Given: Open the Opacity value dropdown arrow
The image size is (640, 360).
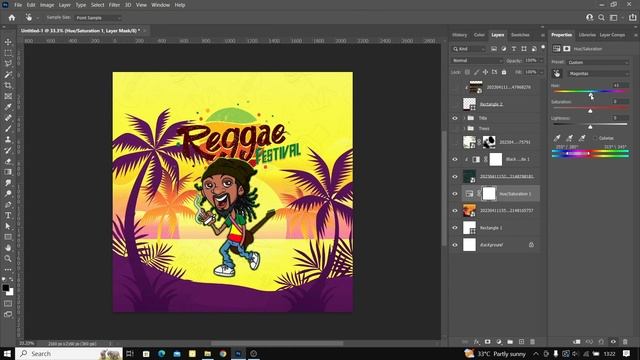Looking at the screenshot, I should (541, 60).
